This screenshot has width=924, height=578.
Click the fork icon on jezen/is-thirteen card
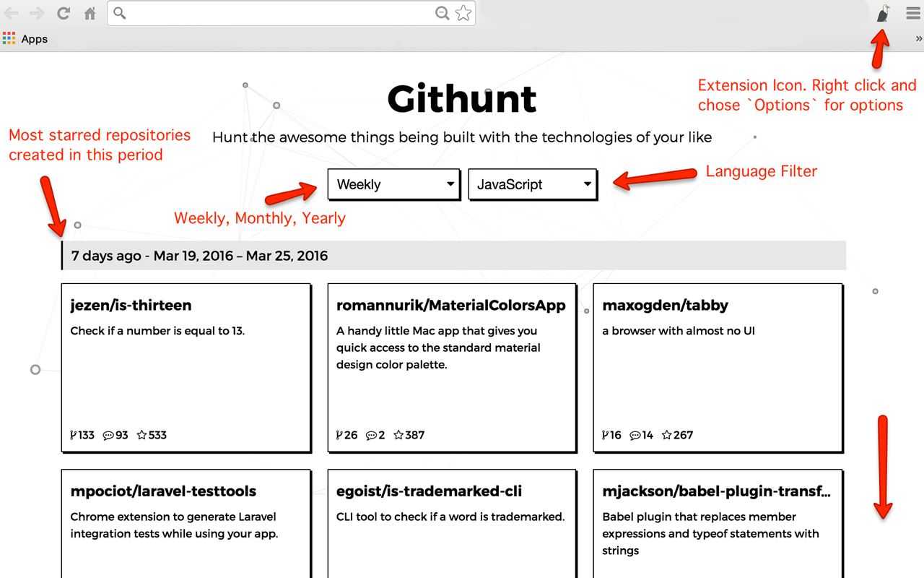(74, 435)
